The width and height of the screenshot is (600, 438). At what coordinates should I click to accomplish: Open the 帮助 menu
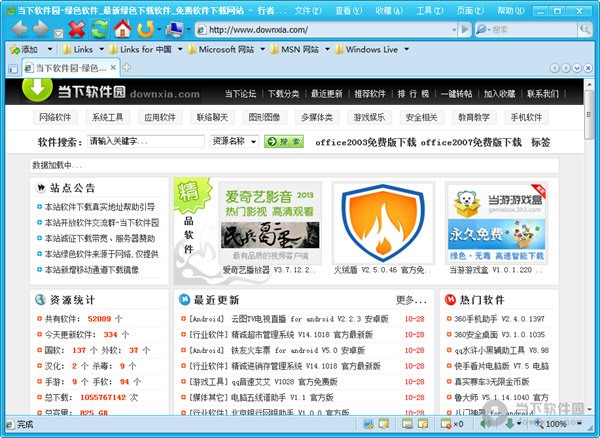(511, 11)
